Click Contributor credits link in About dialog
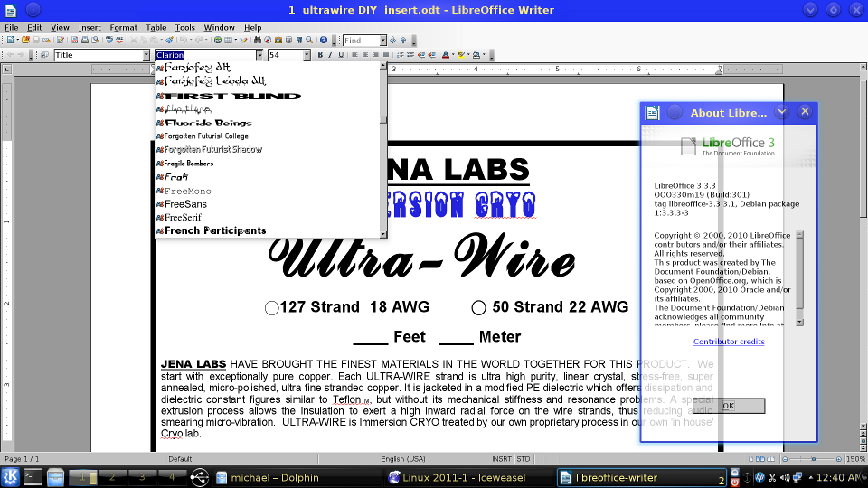Screen dimensions: 868x488 coord(729,342)
